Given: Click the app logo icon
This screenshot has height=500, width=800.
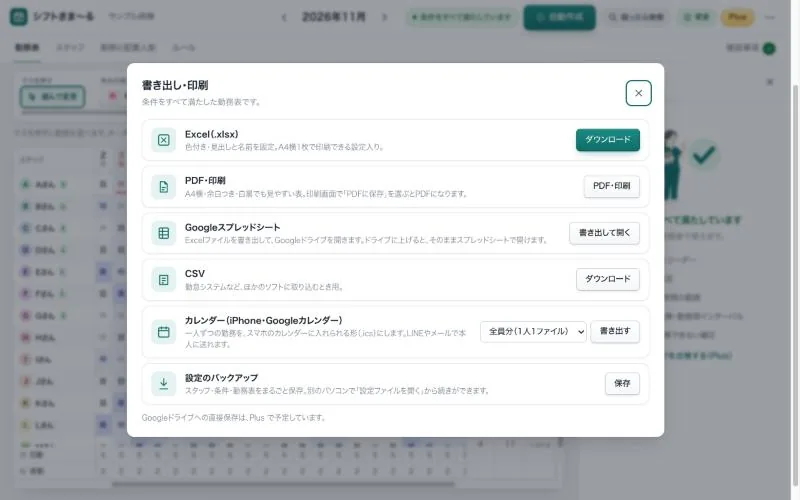Looking at the screenshot, I should tap(19, 17).
